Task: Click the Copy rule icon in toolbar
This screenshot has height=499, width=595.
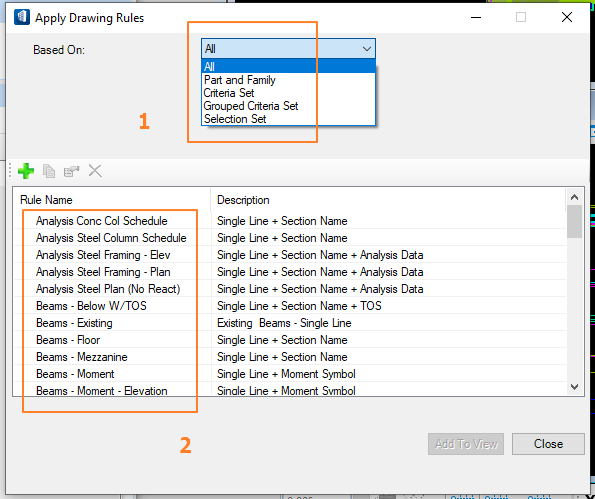Action: click(49, 171)
